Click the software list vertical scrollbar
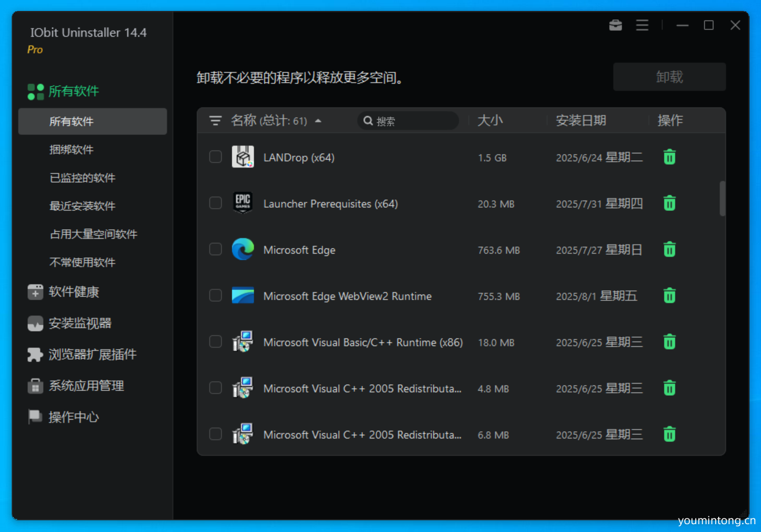The height and width of the screenshot is (532, 761). [x=722, y=198]
